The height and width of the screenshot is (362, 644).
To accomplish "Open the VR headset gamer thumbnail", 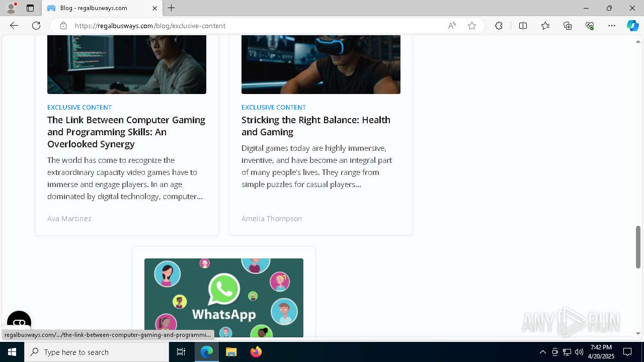I will coord(321,64).
